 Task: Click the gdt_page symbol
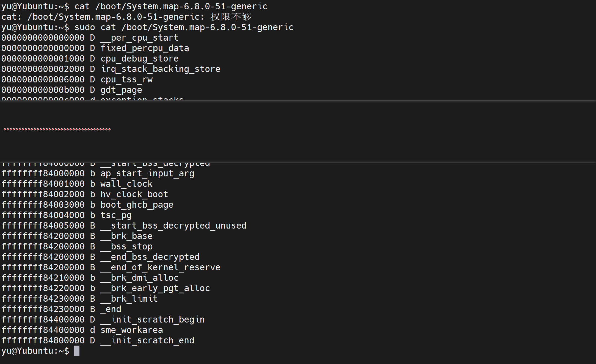[121, 90]
